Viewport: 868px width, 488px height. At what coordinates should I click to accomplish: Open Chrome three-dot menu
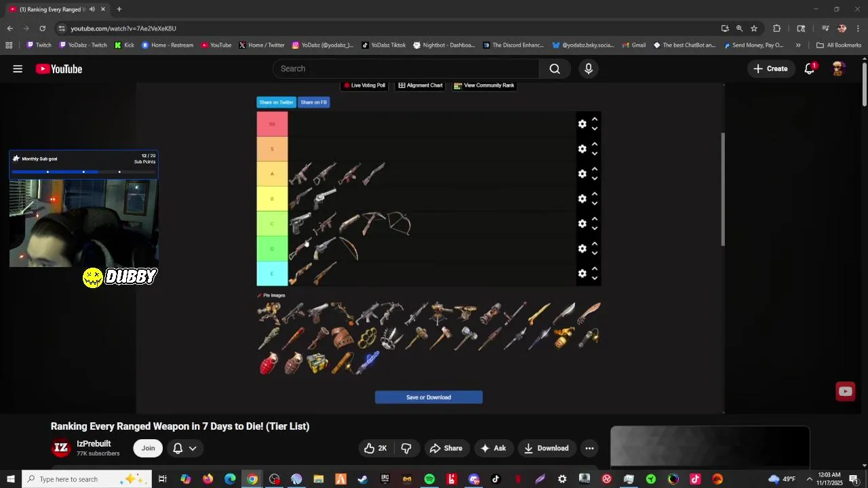pos(859,28)
